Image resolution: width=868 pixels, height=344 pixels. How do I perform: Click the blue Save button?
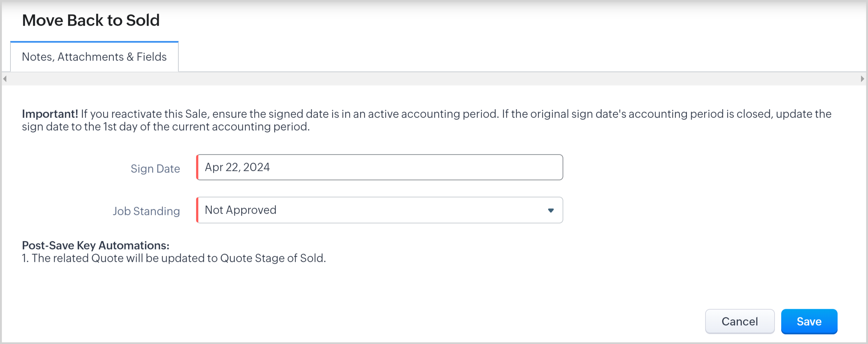(809, 321)
